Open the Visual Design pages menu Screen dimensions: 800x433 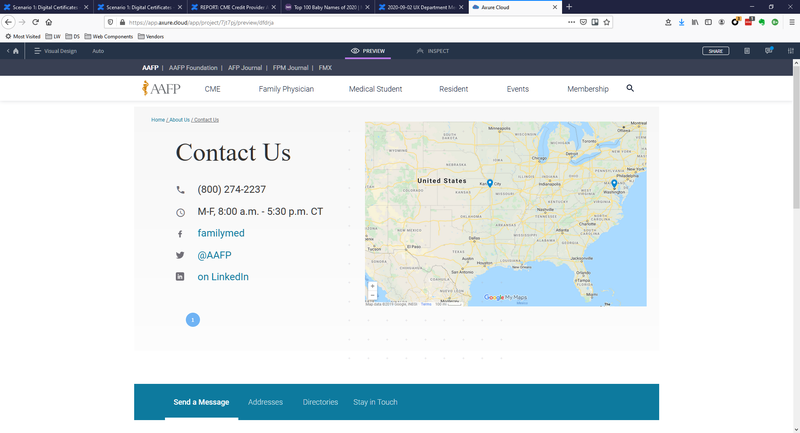[x=55, y=51]
